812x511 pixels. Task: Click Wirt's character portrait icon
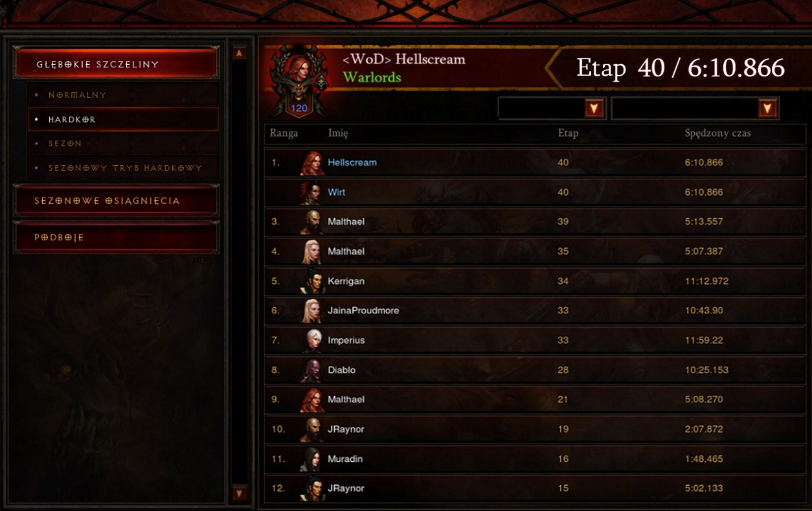tap(312, 192)
